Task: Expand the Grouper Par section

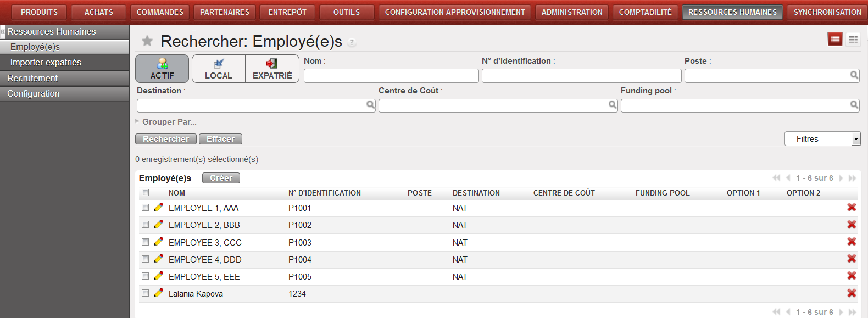Action: coord(168,122)
